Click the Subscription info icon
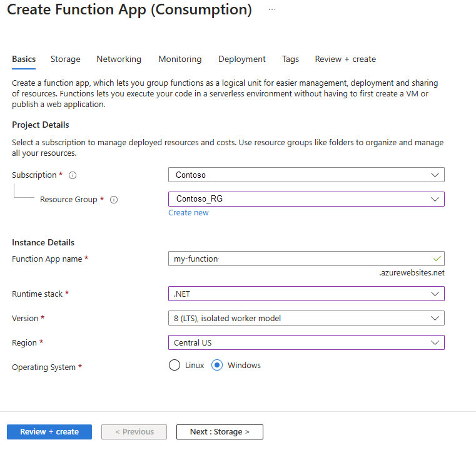 (x=73, y=175)
